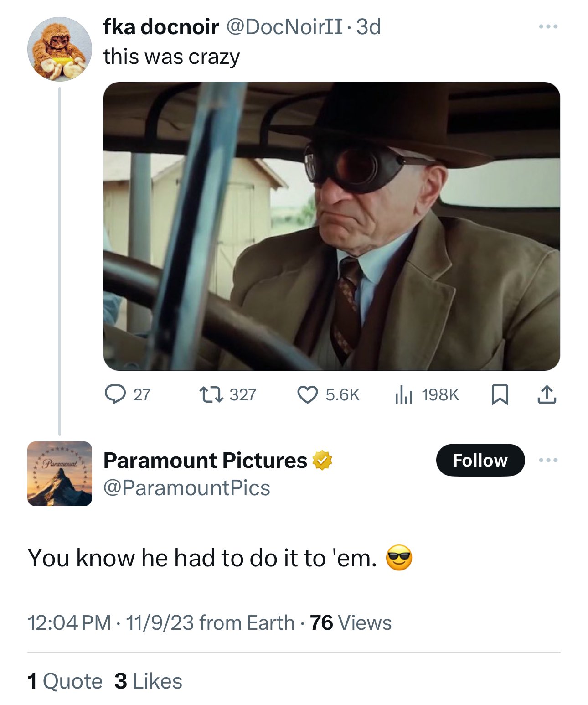Click the fka docnoir display name
Viewport: 588px width, 705px height.
(161, 27)
